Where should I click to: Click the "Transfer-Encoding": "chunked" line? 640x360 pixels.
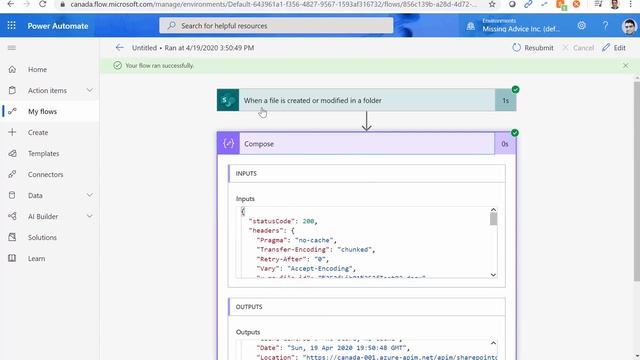[316, 249]
